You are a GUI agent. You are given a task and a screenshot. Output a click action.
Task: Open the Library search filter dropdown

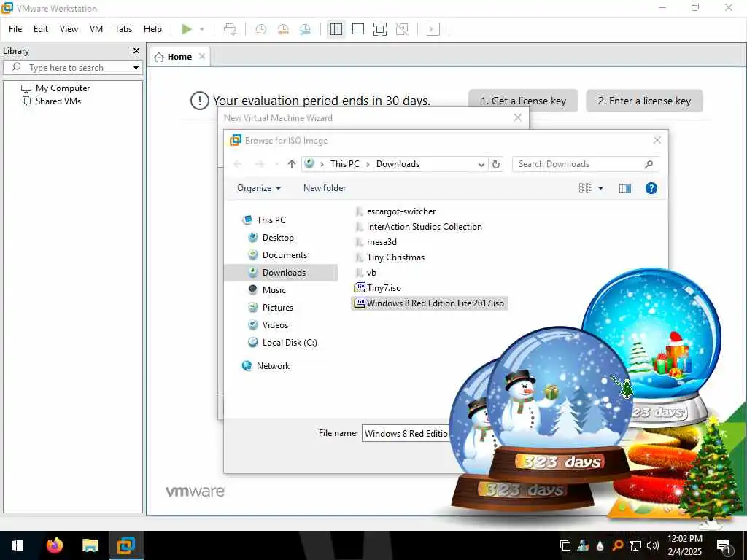tap(136, 68)
